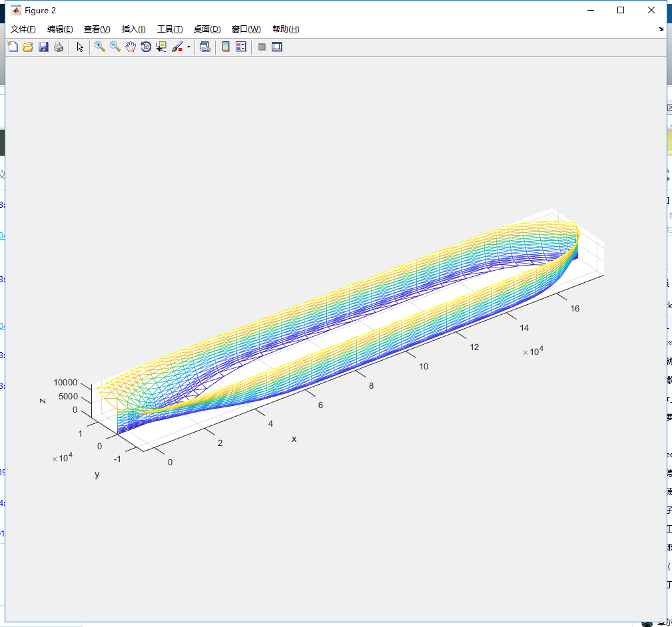This screenshot has height=627, width=672.
Task: Click the z-axis tick label 5000
Action: [x=68, y=397]
